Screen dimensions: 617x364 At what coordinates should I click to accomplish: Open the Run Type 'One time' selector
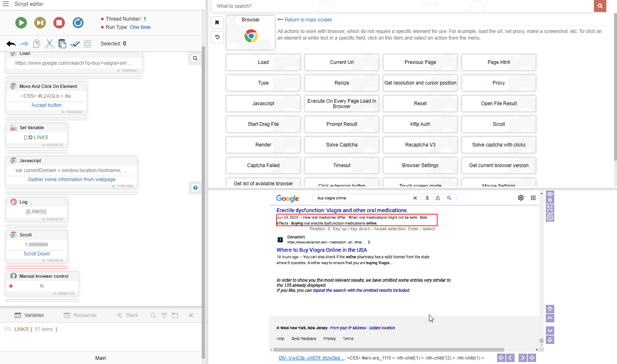(x=140, y=27)
